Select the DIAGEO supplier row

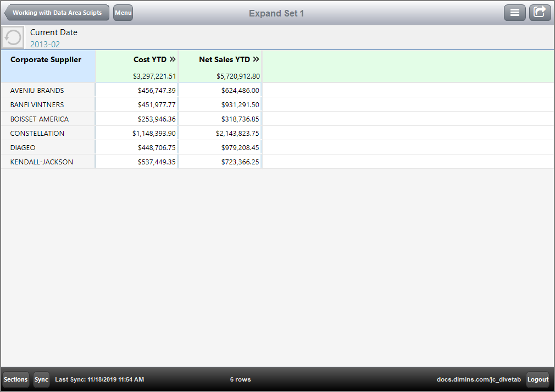tap(23, 147)
